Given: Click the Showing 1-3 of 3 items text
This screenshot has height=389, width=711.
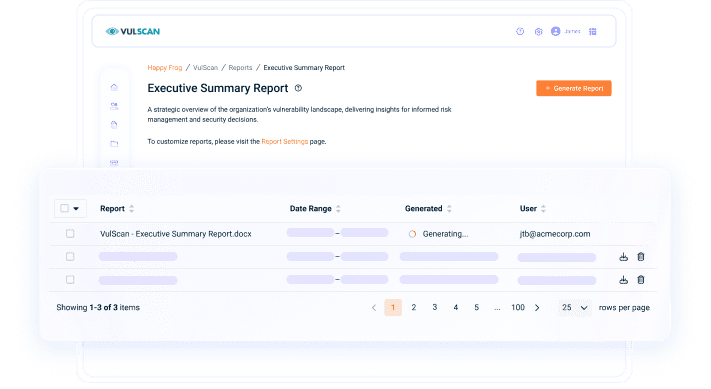Looking at the screenshot, I should (98, 307).
